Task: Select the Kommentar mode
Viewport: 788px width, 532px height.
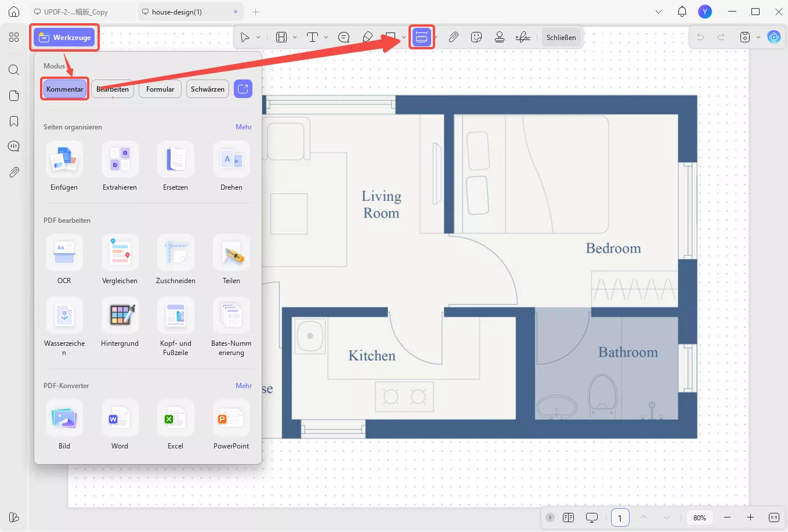Action: coord(65,89)
